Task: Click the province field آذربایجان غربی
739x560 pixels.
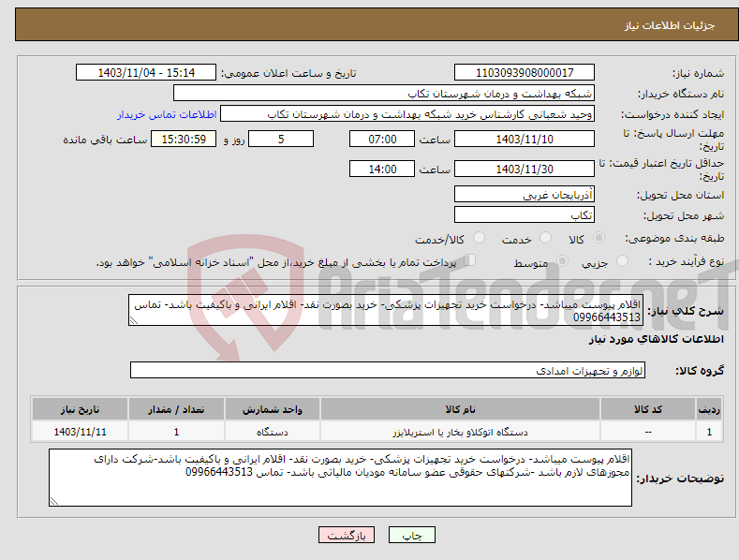Action: [x=525, y=194]
